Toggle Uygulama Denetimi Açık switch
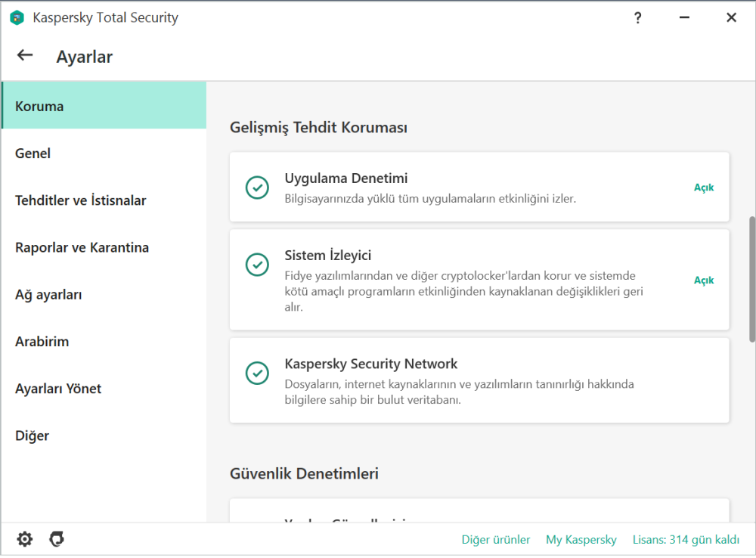The height and width of the screenshot is (558, 756). (x=704, y=187)
